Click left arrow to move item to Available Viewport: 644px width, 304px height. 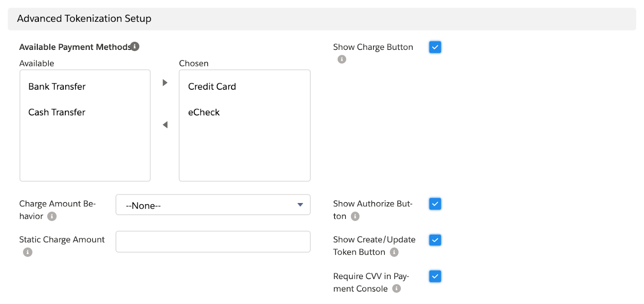tap(165, 125)
